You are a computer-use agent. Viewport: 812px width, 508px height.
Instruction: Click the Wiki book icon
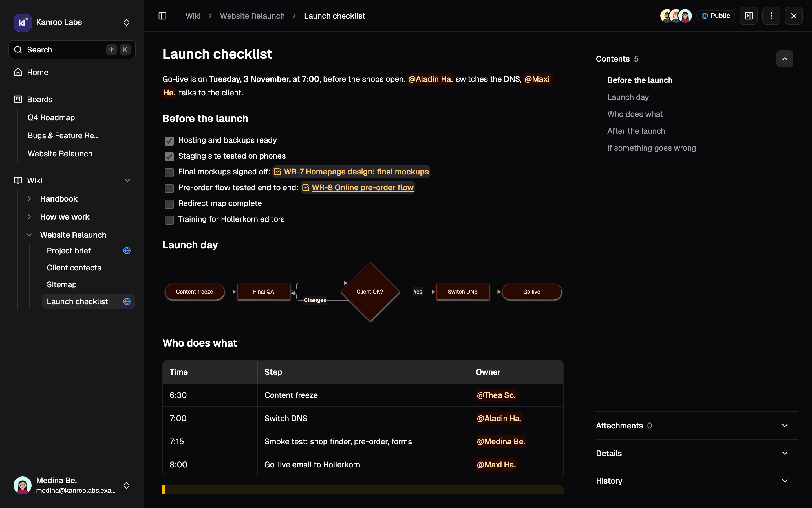(x=18, y=180)
